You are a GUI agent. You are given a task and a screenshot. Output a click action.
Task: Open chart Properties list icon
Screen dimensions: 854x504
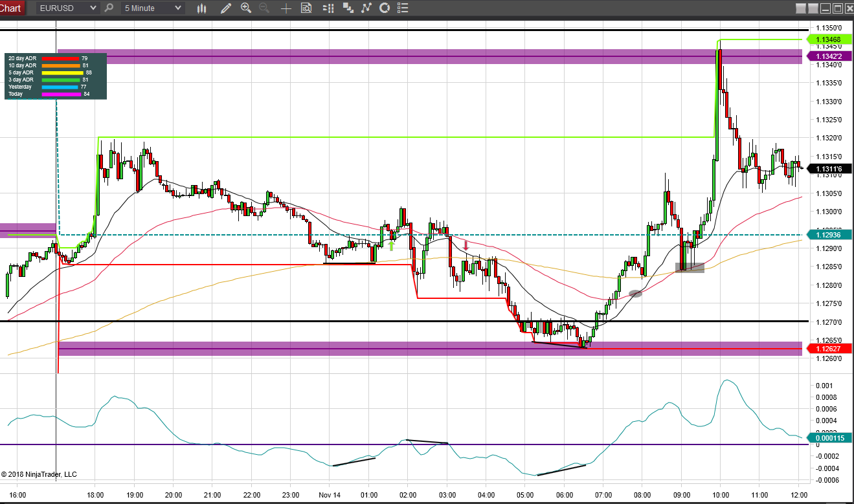click(x=403, y=8)
